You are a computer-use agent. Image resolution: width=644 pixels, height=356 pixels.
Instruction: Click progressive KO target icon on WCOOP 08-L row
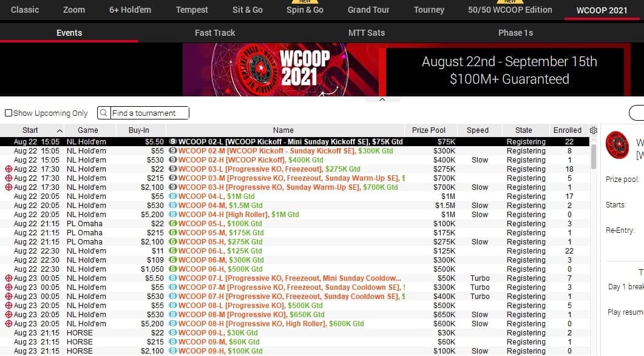coord(8,306)
